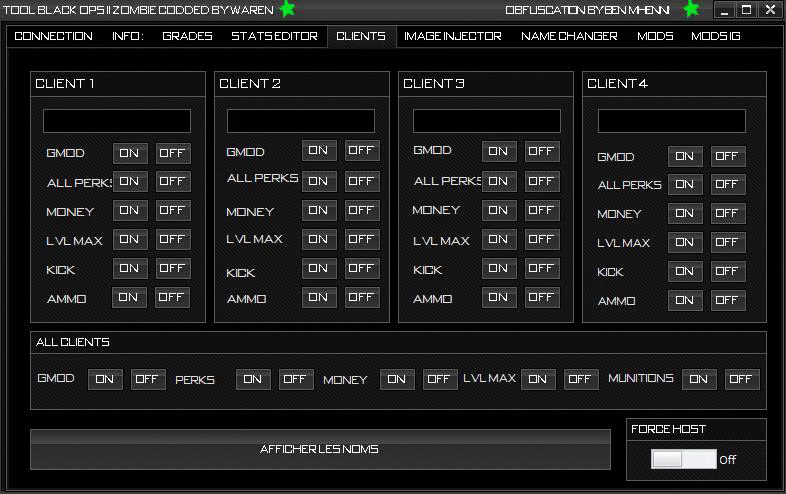Turn GMOD ON for Client 4
The height and width of the screenshot is (494, 786).
click(x=685, y=156)
